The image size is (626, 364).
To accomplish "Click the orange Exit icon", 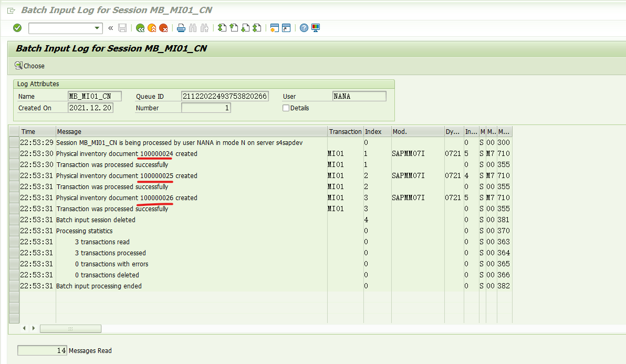I will (152, 28).
